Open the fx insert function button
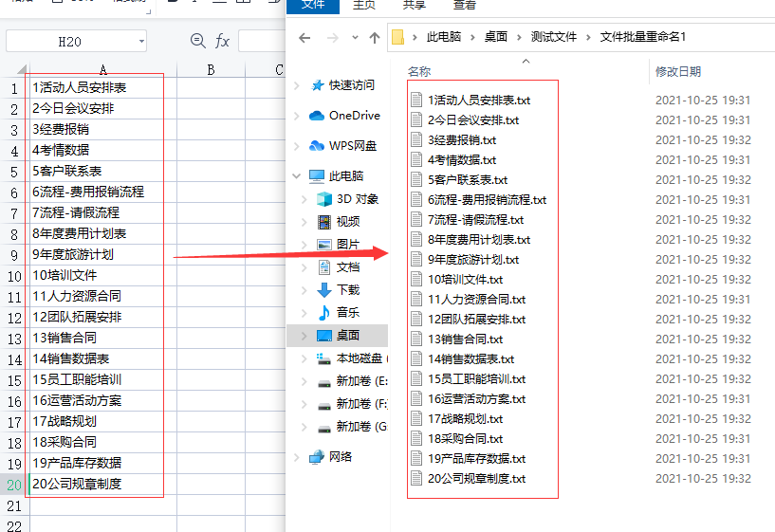775x532 pixels. point(222,41)
